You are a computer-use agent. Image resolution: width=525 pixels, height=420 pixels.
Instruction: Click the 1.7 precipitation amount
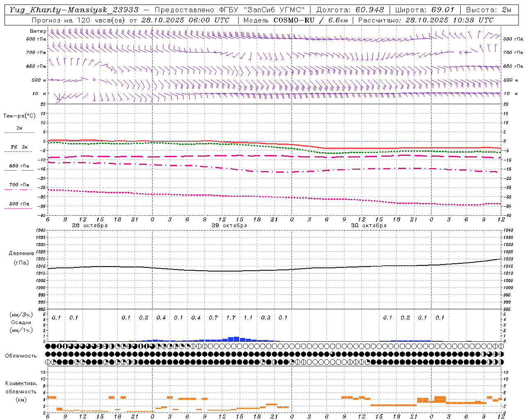(x=231, y=318)
